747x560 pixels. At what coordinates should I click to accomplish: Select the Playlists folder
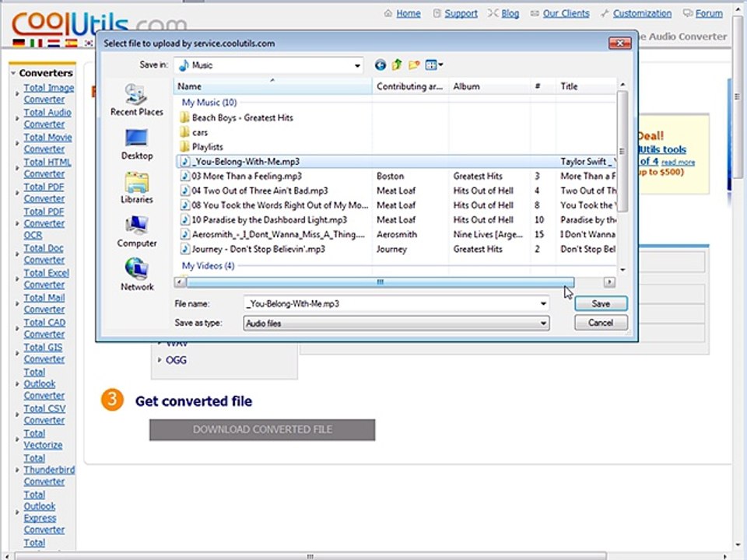click(202, 147)
